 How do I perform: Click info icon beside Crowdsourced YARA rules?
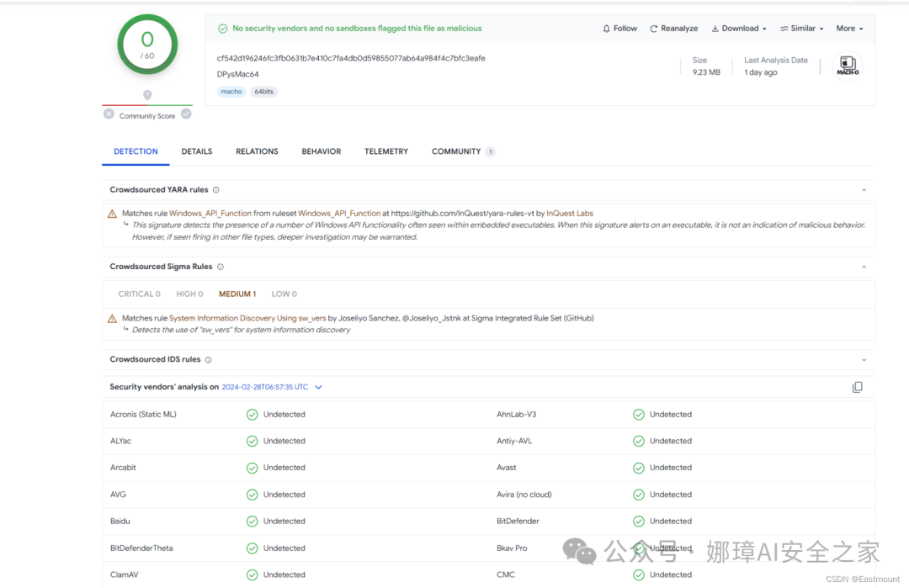pyautogui.click(x=216, y=190)
